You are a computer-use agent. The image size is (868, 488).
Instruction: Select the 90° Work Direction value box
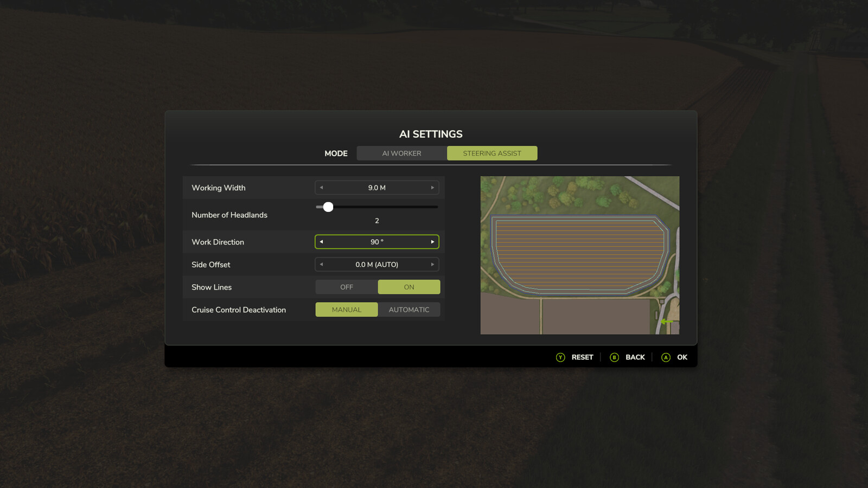(377, 242)
